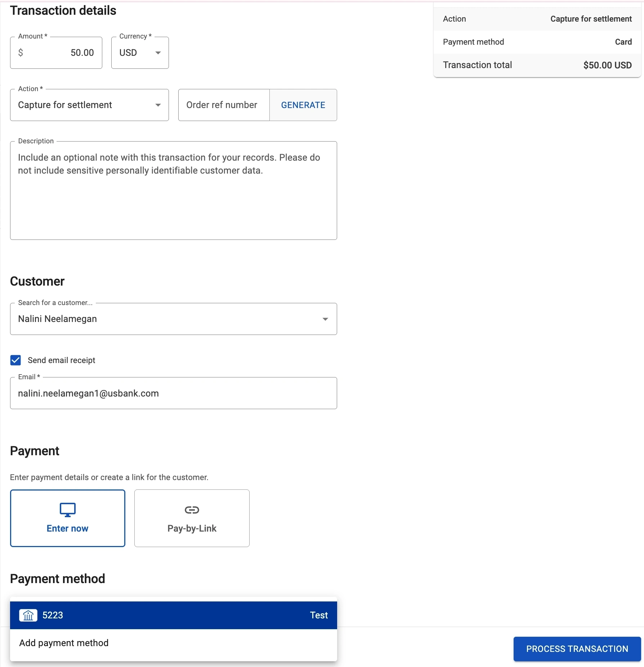The height and width of the screenshot is (667, 644).
Task: Click the chain link icon in Pay-by-Link
Action: click(192, 510)
